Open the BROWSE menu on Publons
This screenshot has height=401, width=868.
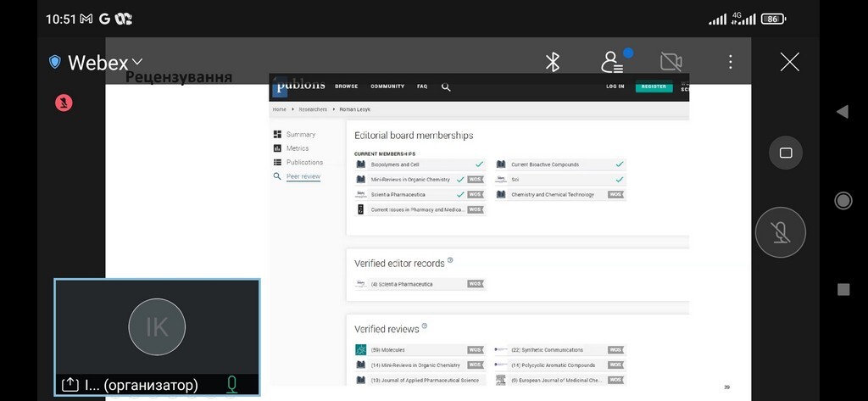coord(346,86)
